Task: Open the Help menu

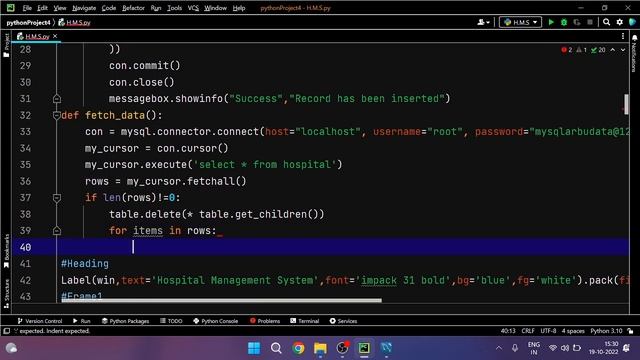Action: click(239, 8)
